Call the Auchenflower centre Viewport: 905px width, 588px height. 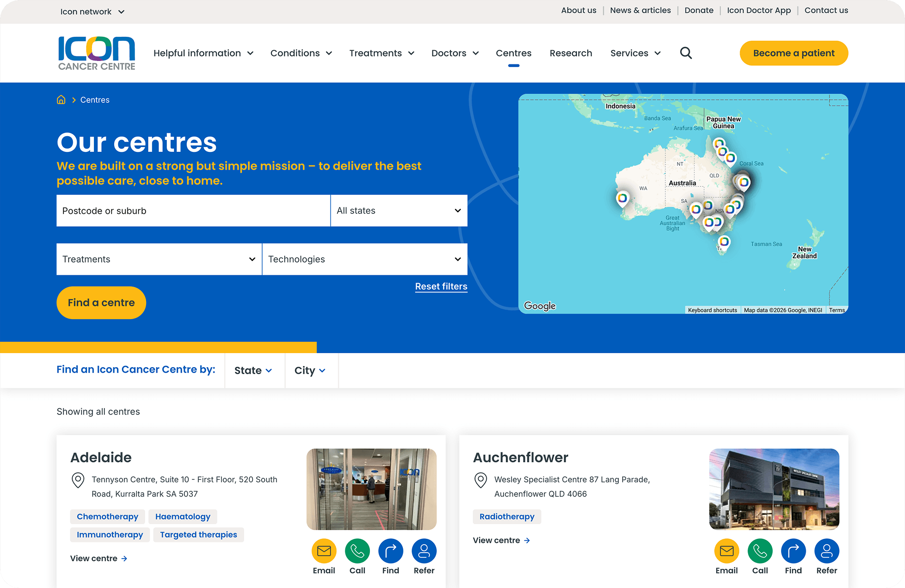tap(760, 551)
